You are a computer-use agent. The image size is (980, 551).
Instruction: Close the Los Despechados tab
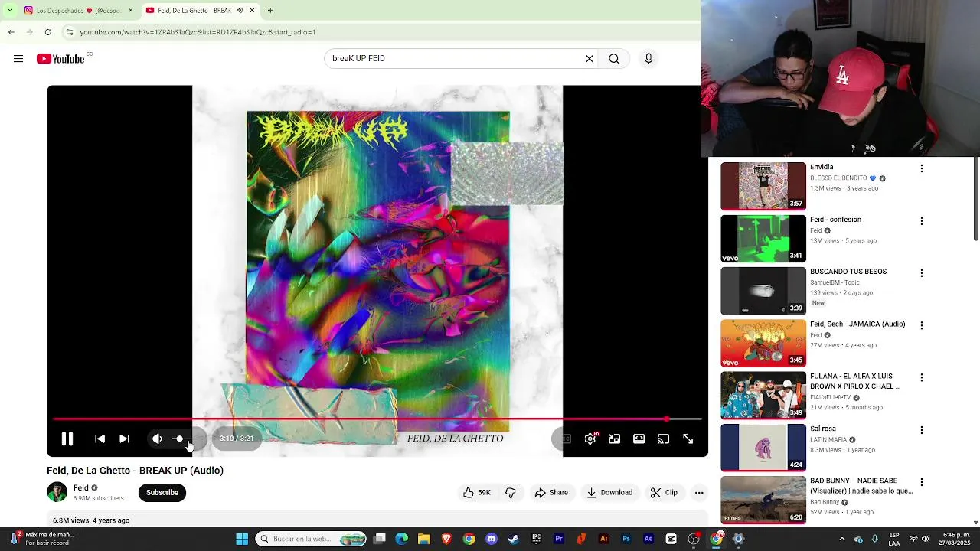tap(130, 11)
